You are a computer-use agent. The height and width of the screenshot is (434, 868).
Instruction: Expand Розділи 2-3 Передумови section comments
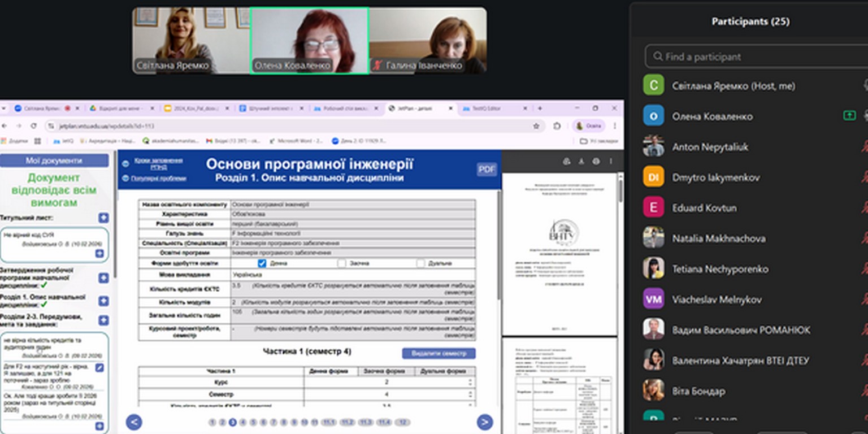point(103,320)
